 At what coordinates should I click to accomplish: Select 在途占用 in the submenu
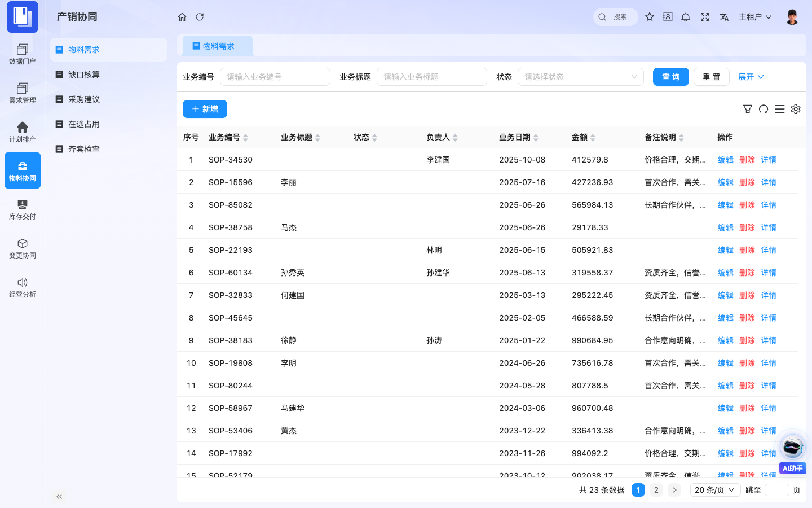108,124
